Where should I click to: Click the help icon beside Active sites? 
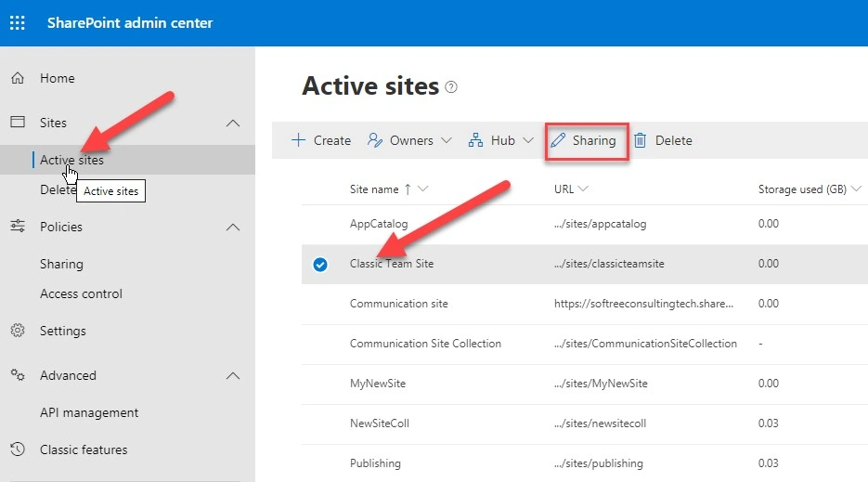pos(451,87)
